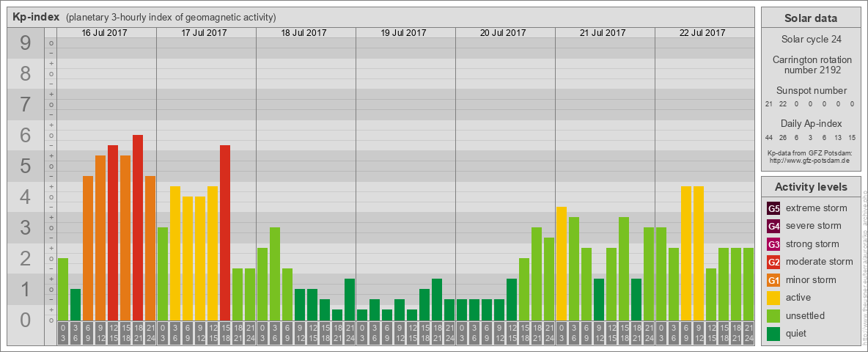Click the 'unsettled' legend label

click(806, 315)
